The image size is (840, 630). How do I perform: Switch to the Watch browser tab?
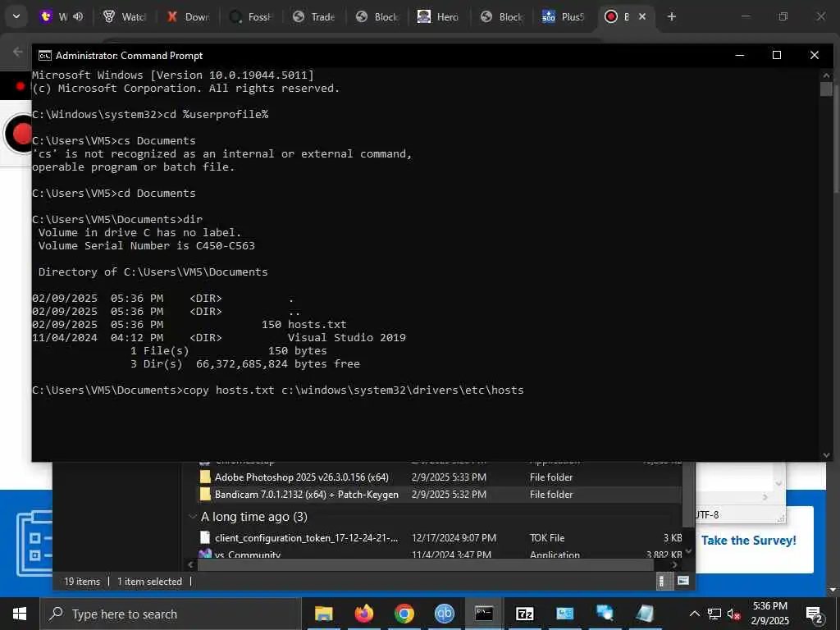(x=125, y=16)
